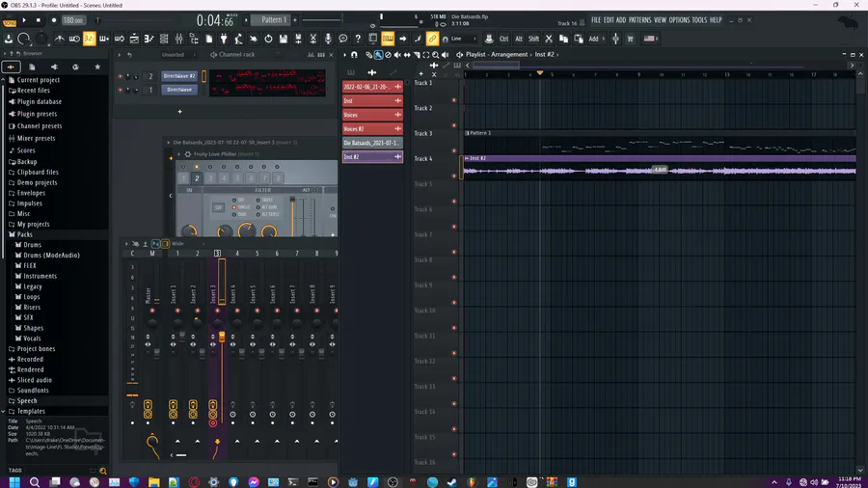Mute Track 1 in the playlist
This screenshot has width=868, height=488.
pyautogui.click(x=454, y=100)
